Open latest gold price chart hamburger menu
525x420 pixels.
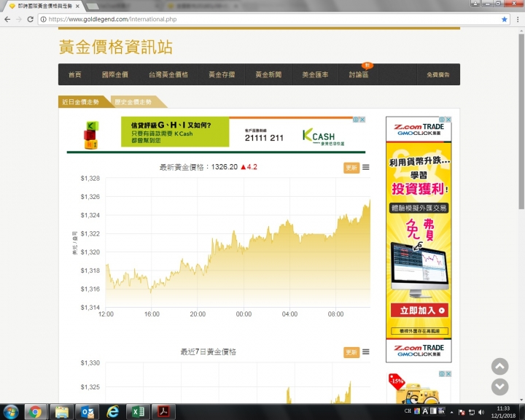366,167
